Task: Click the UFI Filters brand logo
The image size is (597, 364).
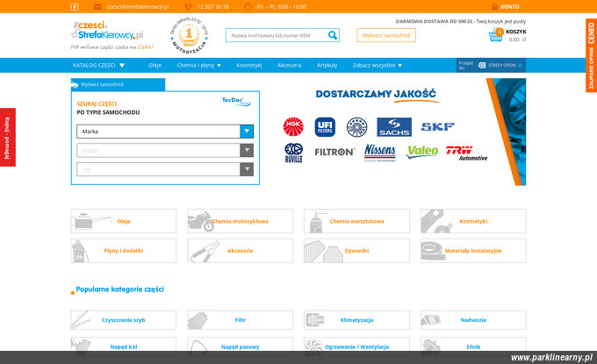Action: click(x=325, y=127)
